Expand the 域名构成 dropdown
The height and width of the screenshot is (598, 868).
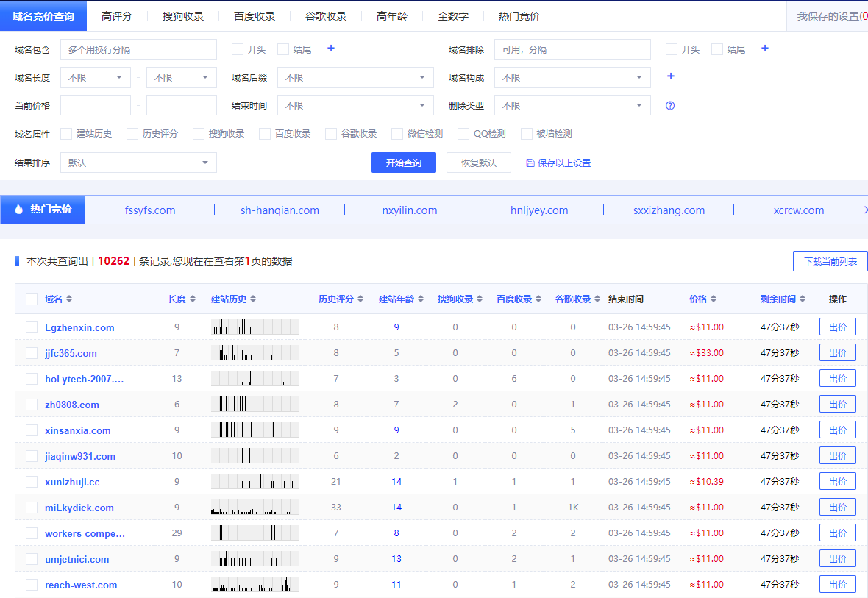pyautogui.click(x=572, y=77)
